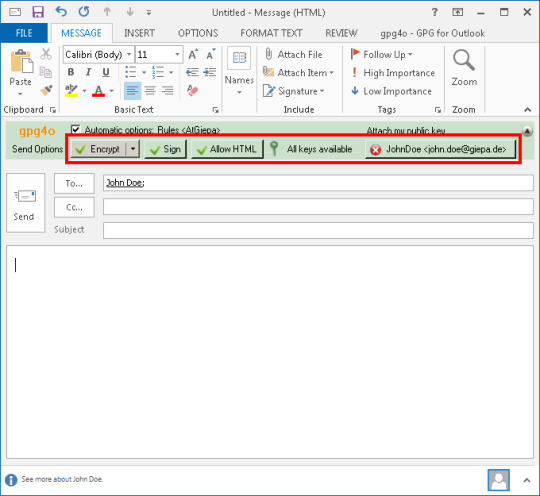Image resolution: width=540 pixels, height=496 pixels.
Task: Toggle the gpg4o Sign option
Action: point(166,149)
